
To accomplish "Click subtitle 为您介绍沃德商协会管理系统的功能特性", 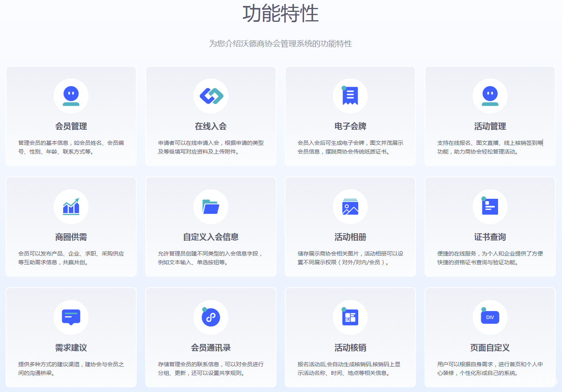I will pyautogui.click(x=281, y=44).
